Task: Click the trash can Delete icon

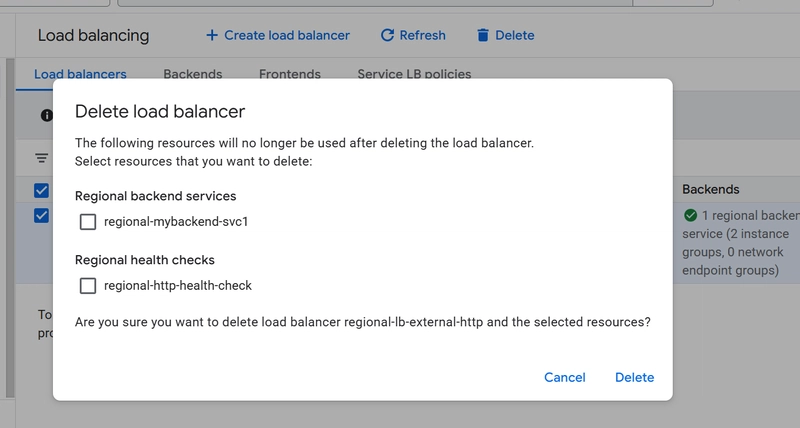Action: (483, 35)
